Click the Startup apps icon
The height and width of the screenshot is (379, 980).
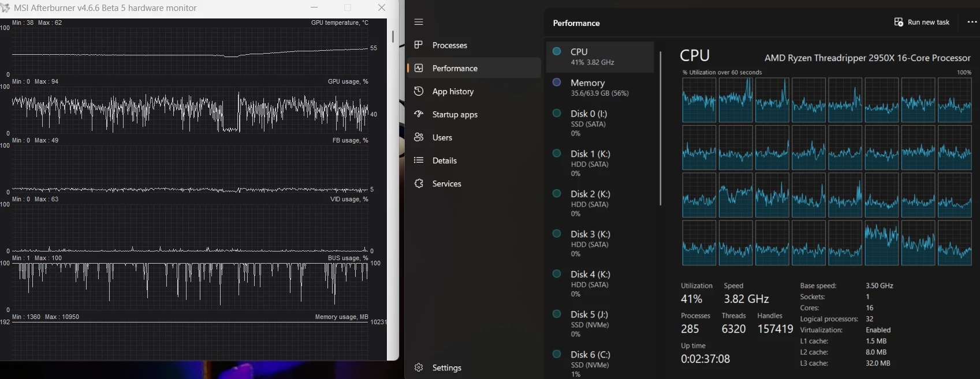419,114
